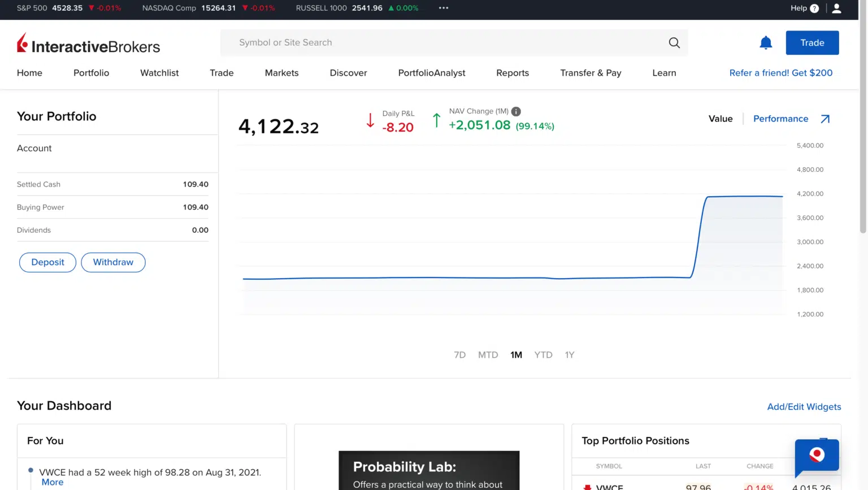This screenshot has width=868, height=490.
Task: Expand the VWCE news item via More
Action: [x=52, y=482]
